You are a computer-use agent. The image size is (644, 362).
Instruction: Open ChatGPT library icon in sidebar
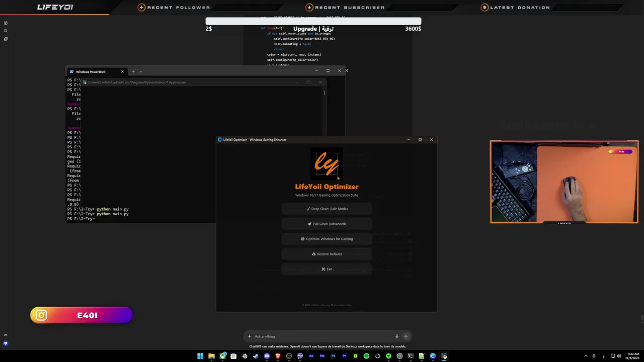click(x=6, y=39)
